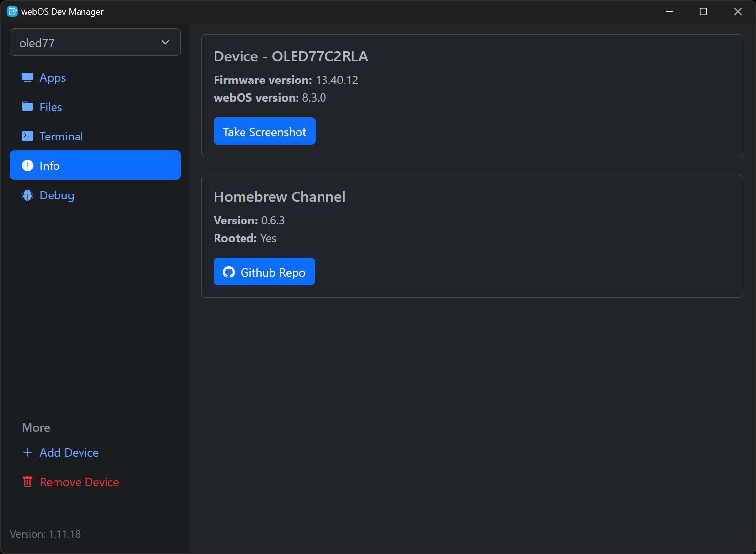Click the webOS Dev Manager title bar icon
This screenshot has width=756, height=554.
point(12,11)
